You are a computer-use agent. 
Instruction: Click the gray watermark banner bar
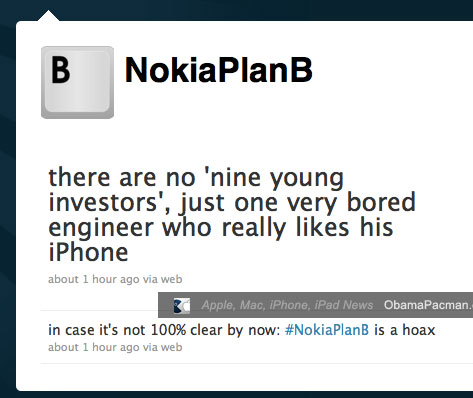[315, 305]
